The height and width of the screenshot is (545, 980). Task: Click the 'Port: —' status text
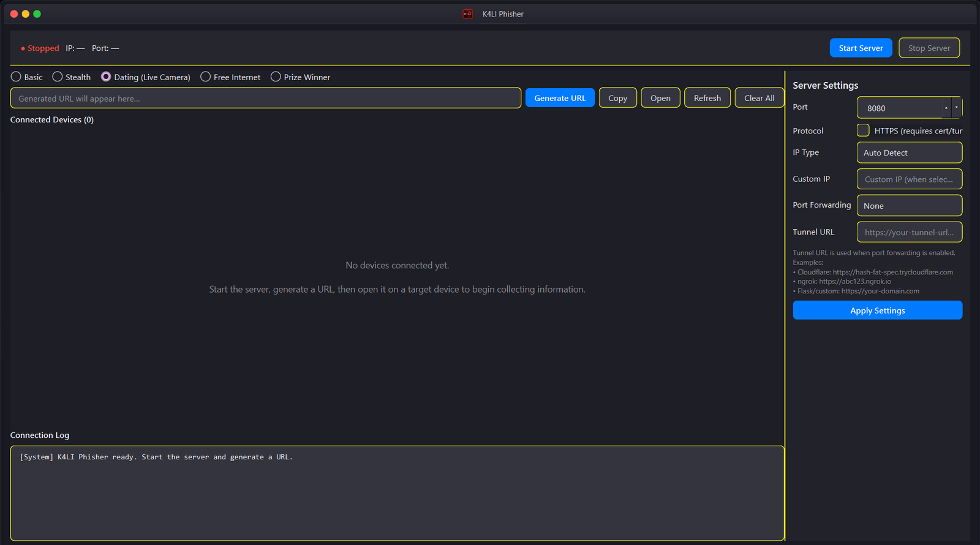105,48
